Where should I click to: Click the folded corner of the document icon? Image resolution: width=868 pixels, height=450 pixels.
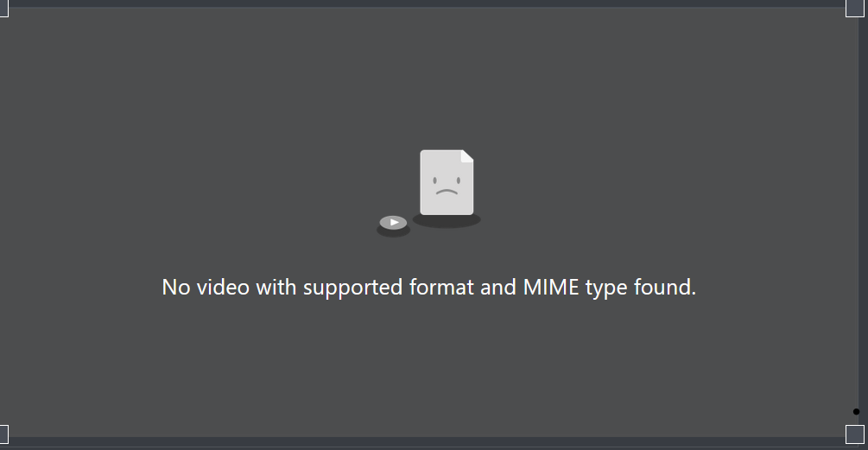[x=468, y=156]
